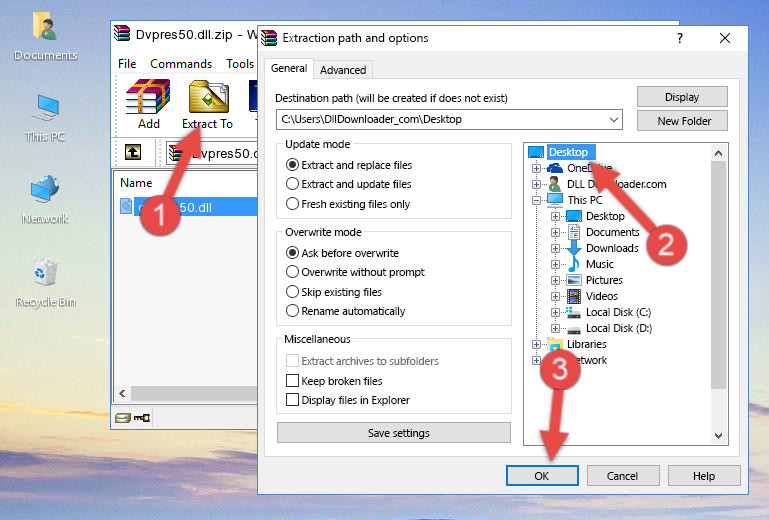The image size is (769, 520).
Task: Click the Pictures folder icon in tree
Action: pyautogui.click(x=574, y=280)
